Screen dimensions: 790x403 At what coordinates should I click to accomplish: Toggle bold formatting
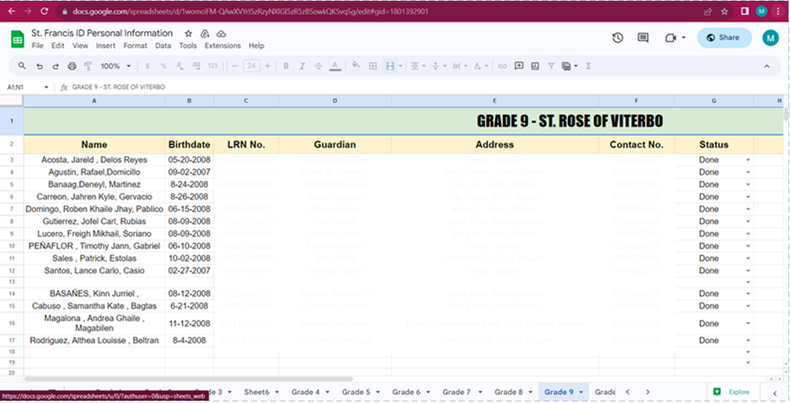click(286, 66)
